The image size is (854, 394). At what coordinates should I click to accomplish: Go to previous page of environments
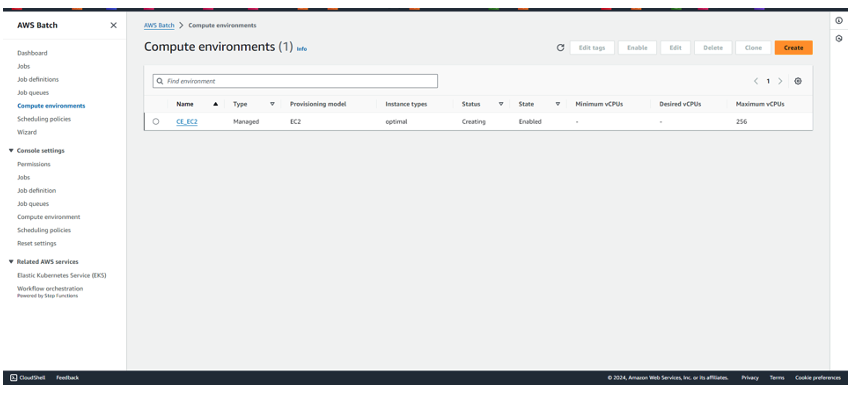point(756,81)
